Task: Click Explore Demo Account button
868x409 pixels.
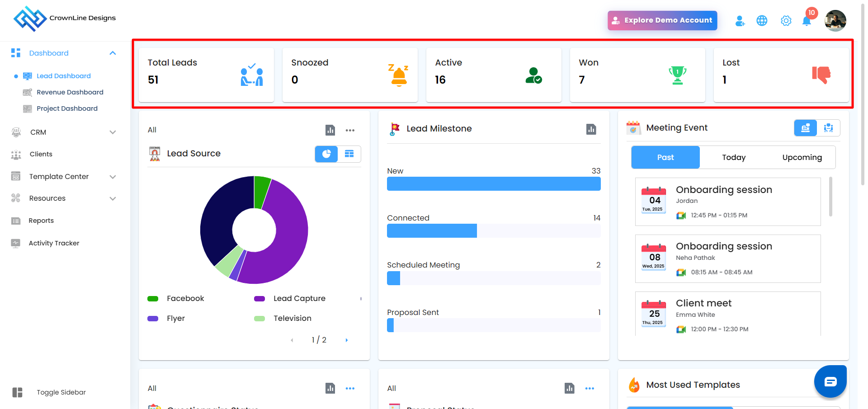Action: (x=662, y=20)
